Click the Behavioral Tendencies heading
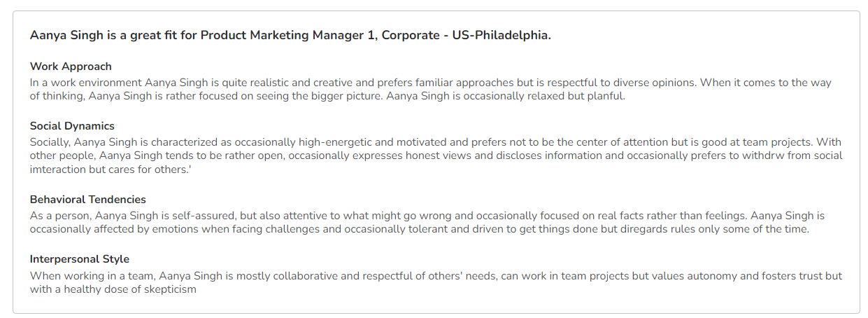Viewport: 868px width, 318px height. click(88, 200)
